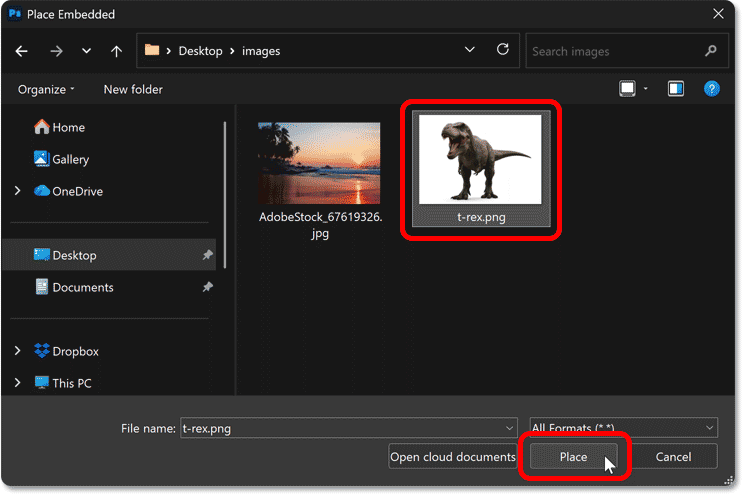Viewport: 743px width, 495px height.
Task: Click the change view layout icon
Action: (627, 89)
